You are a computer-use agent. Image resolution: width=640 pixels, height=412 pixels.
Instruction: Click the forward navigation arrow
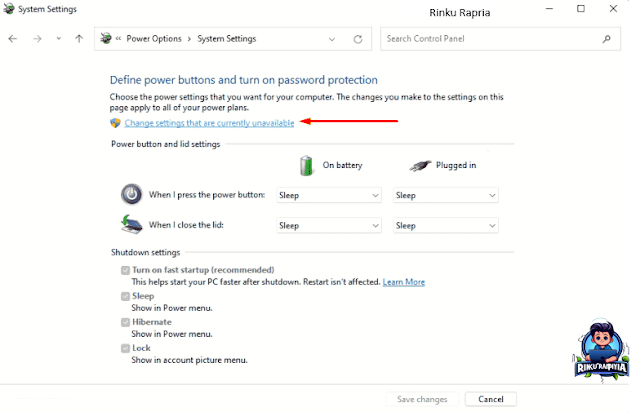point(37,39)
